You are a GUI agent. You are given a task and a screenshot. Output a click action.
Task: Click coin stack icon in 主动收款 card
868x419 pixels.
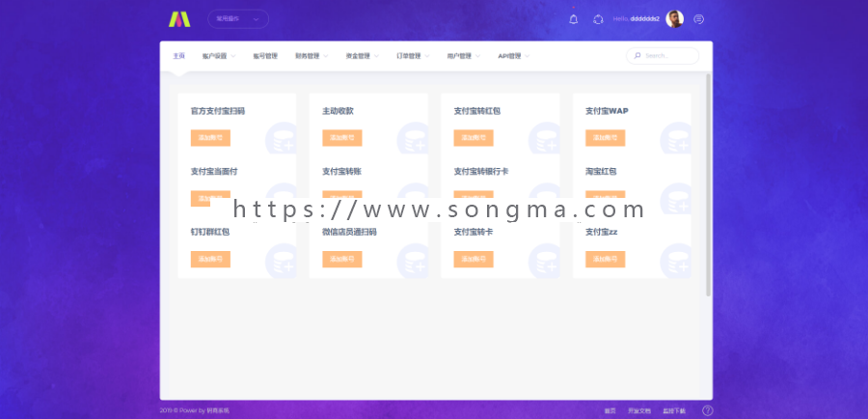coord(413,139)
